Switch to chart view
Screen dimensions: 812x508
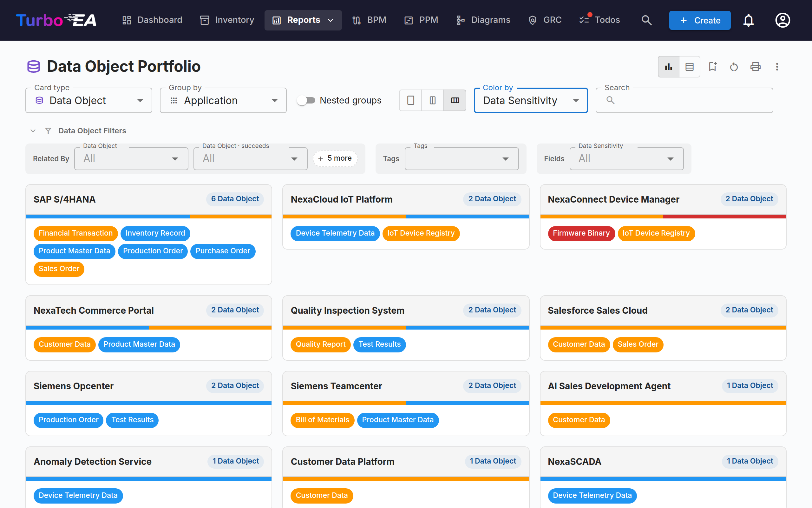(x=668, y=67)
